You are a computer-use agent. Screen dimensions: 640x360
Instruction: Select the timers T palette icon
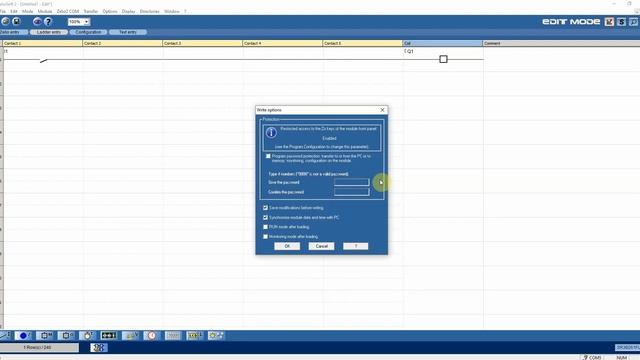pyautogui.click(x=87, y=335)
